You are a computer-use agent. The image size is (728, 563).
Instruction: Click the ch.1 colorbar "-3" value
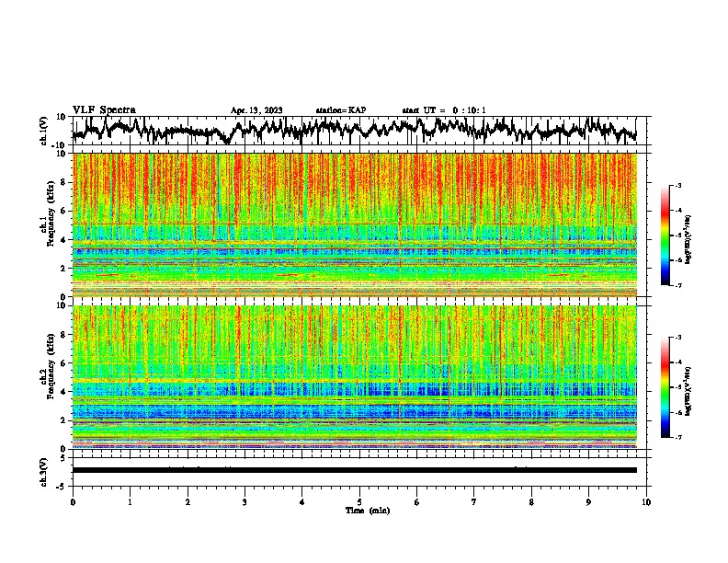(677, 186)
